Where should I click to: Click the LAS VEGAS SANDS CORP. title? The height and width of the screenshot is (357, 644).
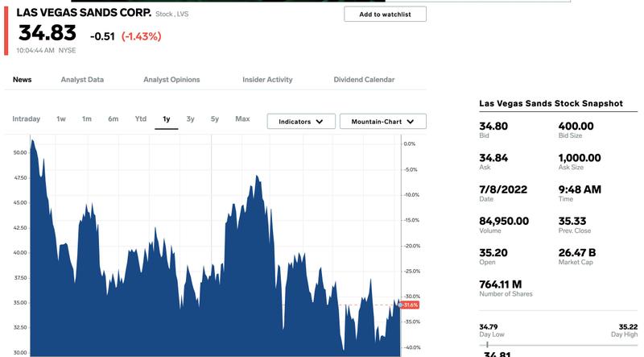click(84, 13)
